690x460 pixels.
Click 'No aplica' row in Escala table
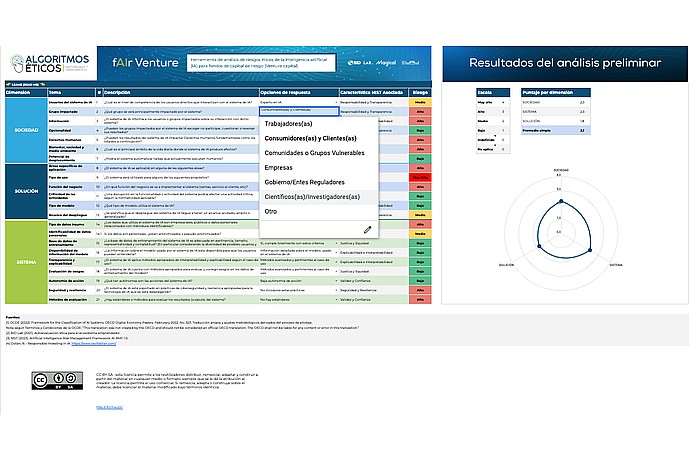coord(493,149)
